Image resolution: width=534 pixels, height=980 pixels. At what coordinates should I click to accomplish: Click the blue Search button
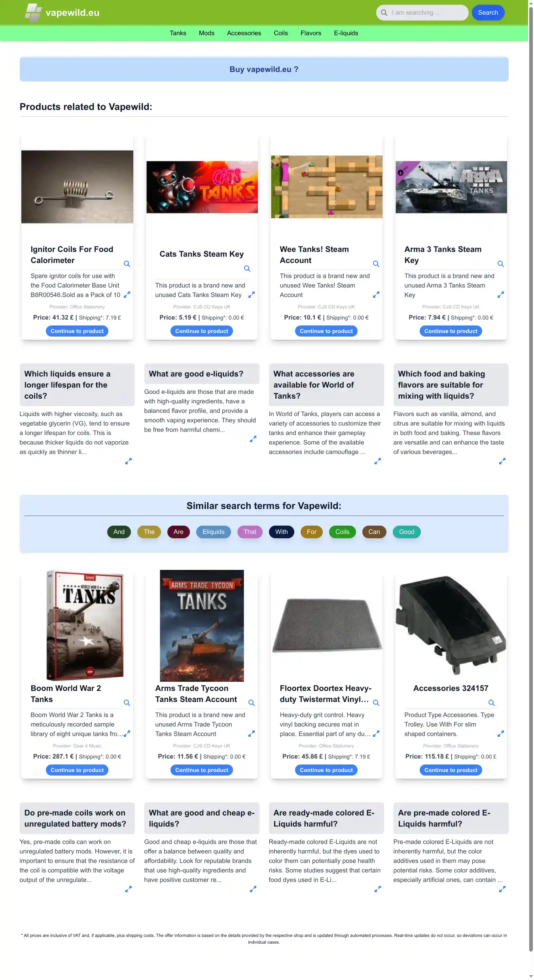[x=488, y=13]
